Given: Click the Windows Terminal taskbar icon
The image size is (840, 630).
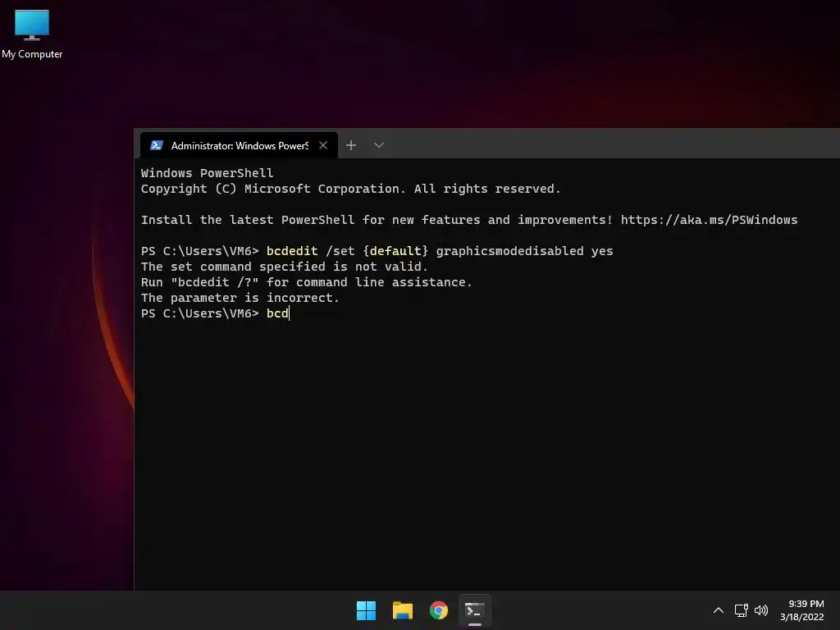Looking at the screenshot, I should coord(475,610).
